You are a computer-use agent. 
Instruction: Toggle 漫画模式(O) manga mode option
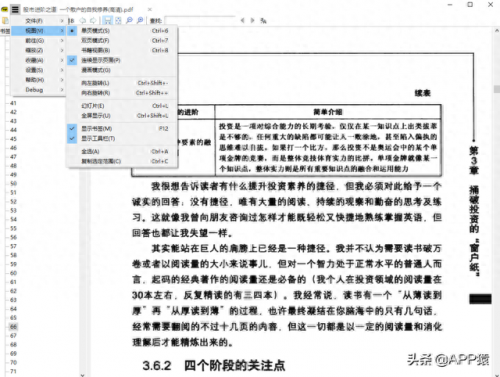[123, 70]
